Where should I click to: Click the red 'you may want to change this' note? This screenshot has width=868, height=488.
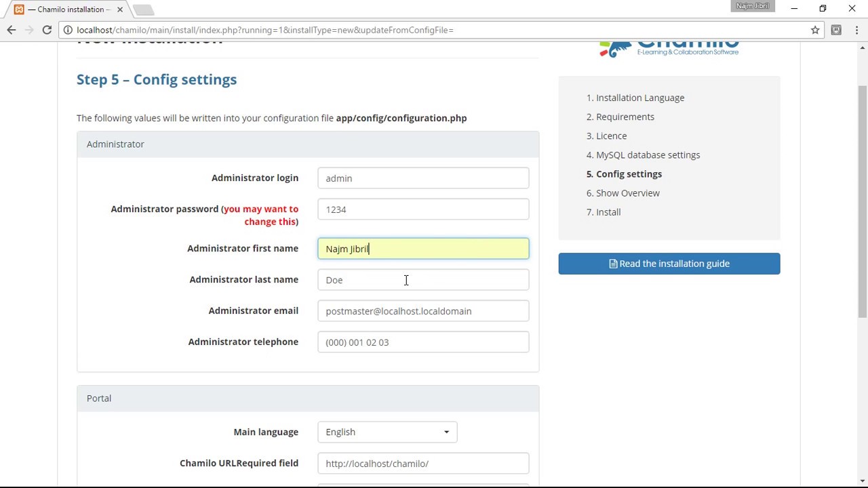[261, 215]
